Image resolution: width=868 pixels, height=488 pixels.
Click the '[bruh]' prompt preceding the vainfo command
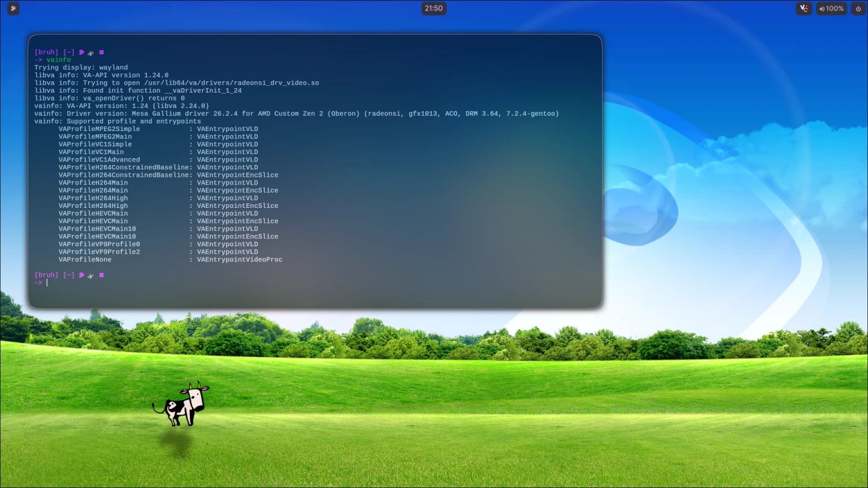[46, 52]
